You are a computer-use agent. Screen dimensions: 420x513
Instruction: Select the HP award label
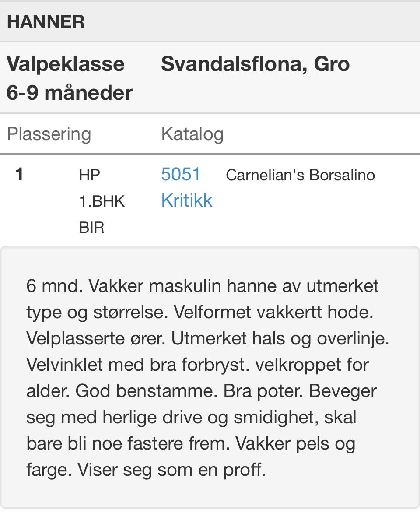point(90,175)
